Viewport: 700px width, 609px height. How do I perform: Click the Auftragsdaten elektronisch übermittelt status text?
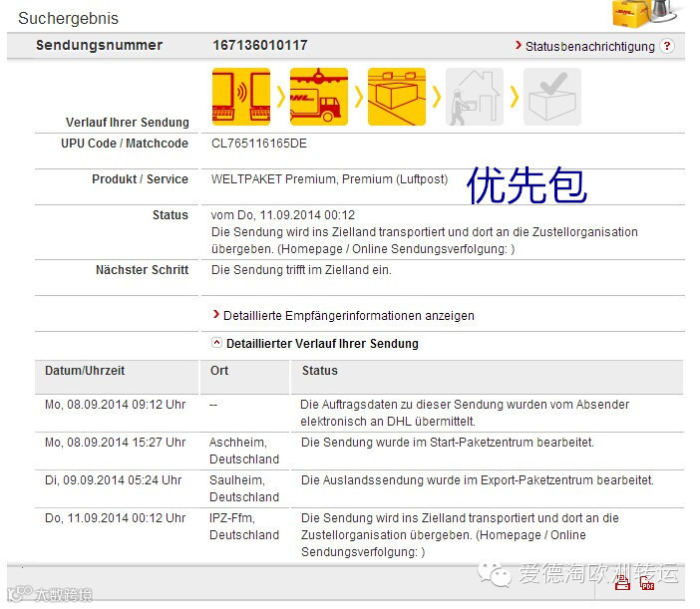click(x=465, y=413)
